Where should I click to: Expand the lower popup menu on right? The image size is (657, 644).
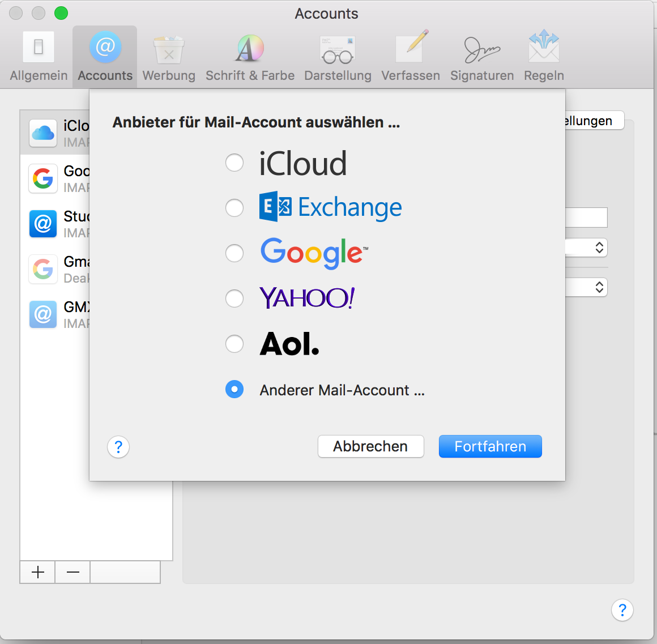pos(599,287)
